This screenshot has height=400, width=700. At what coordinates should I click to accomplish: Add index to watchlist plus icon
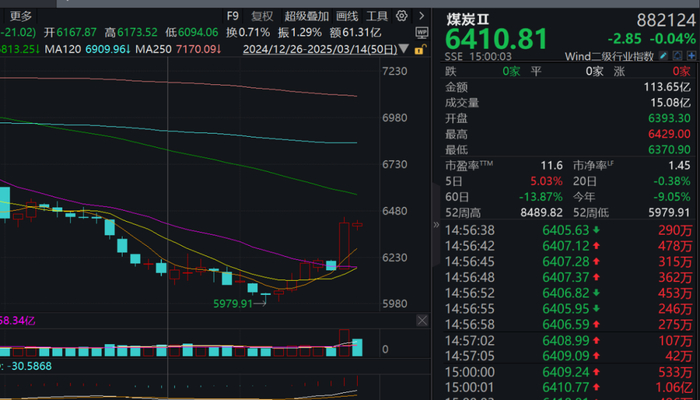tap(692, 56)
